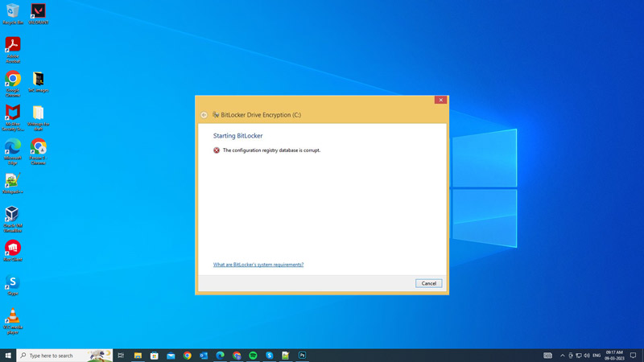Viewport: 644px width, 362px height.
Task: Open Chrome profile icon next to Spotify
Action: pos(237,356)
